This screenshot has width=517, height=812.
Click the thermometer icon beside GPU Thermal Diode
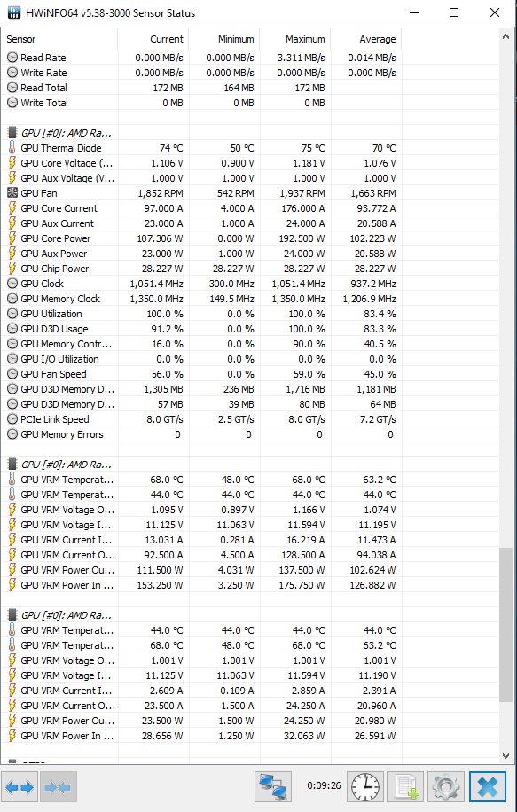coord(12,147)
